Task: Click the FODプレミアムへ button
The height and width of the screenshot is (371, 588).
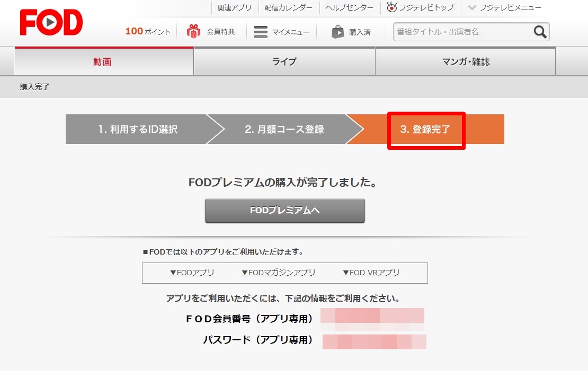Action: [x=285, y=211]
